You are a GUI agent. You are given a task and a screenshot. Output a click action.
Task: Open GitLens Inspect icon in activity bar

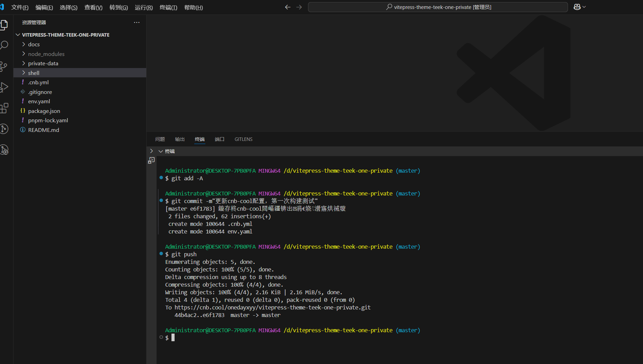coord(4,150)
